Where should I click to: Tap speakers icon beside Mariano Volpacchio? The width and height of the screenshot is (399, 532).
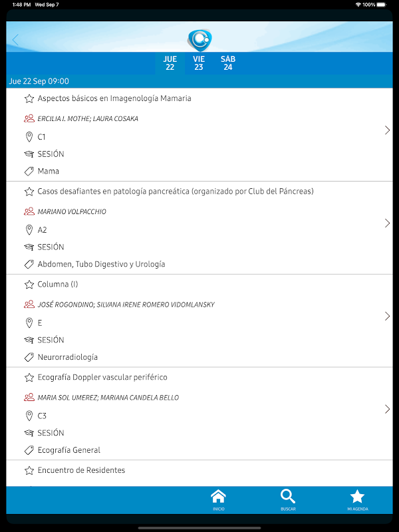click(29, 211)
